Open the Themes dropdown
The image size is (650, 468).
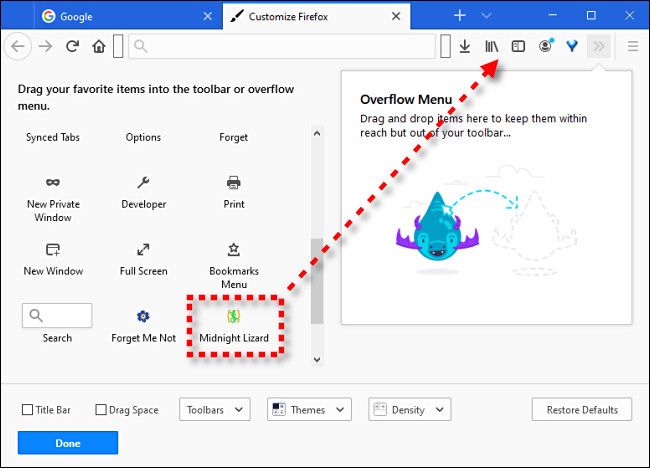coord(309,410)
